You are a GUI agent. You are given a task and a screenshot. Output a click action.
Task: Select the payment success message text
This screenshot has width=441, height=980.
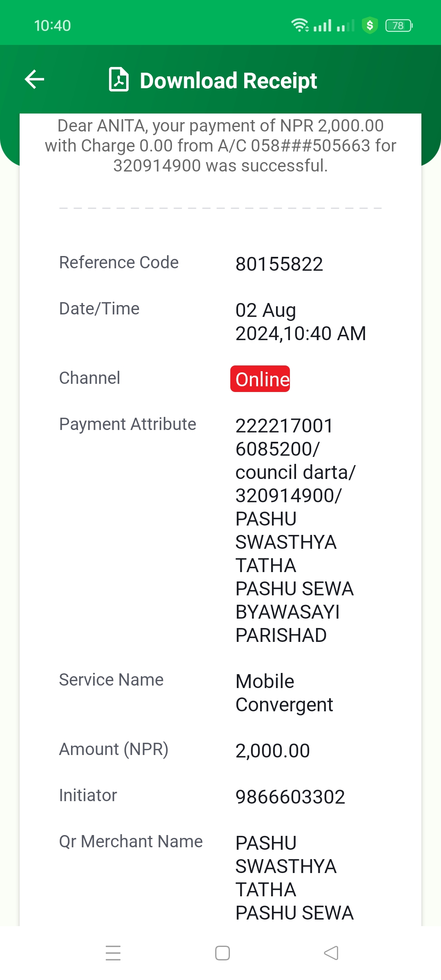coord(220,146)
